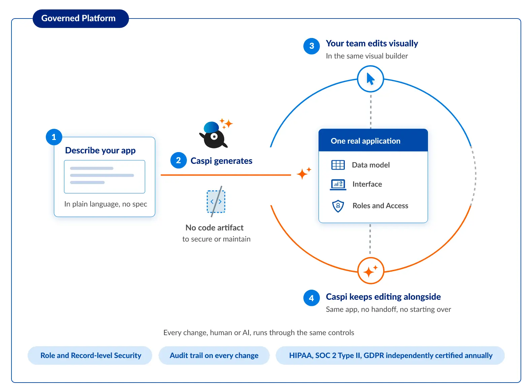Click the Audit trail on every change pill

(x=214, y=355)
